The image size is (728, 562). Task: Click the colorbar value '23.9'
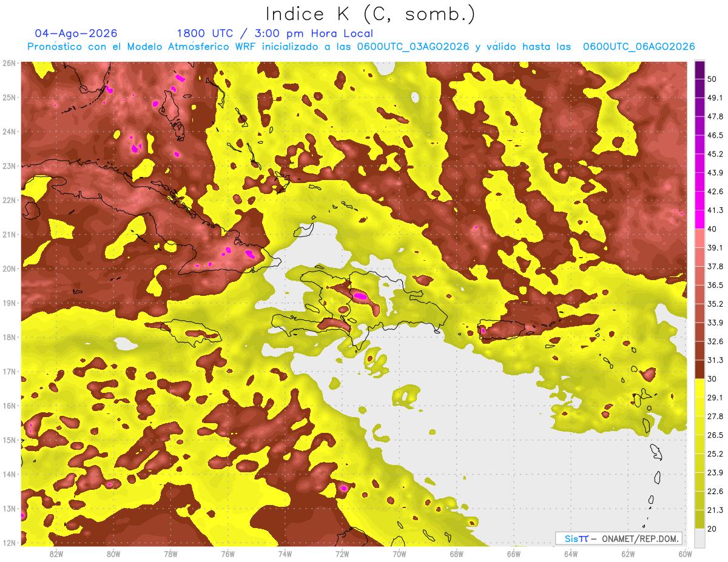(x=715, y=473)
